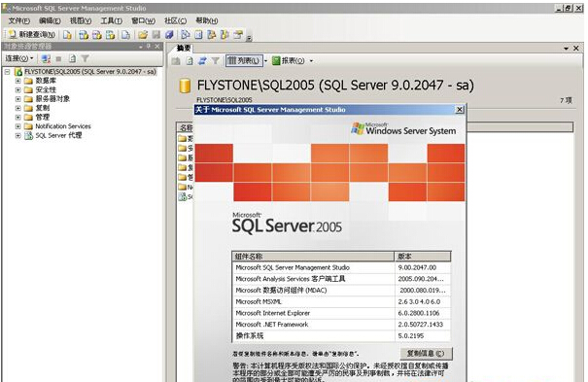588x382 pixels.
Task: Click the Up folder icon in summary toolbar
Action: coord(176,60)
